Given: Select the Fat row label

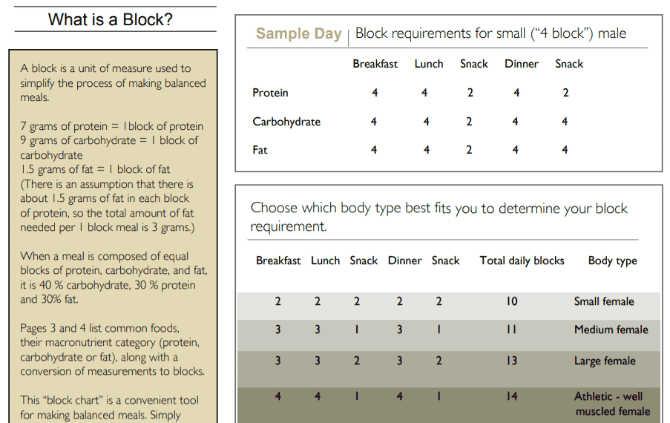Looking at the screenshot, I should click(259, 150).
